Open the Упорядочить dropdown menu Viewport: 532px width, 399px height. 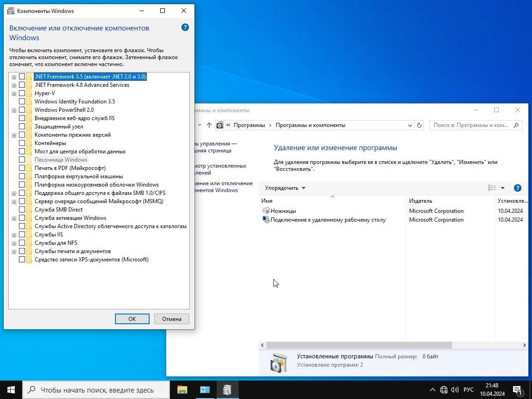click(x=285, y=188)
